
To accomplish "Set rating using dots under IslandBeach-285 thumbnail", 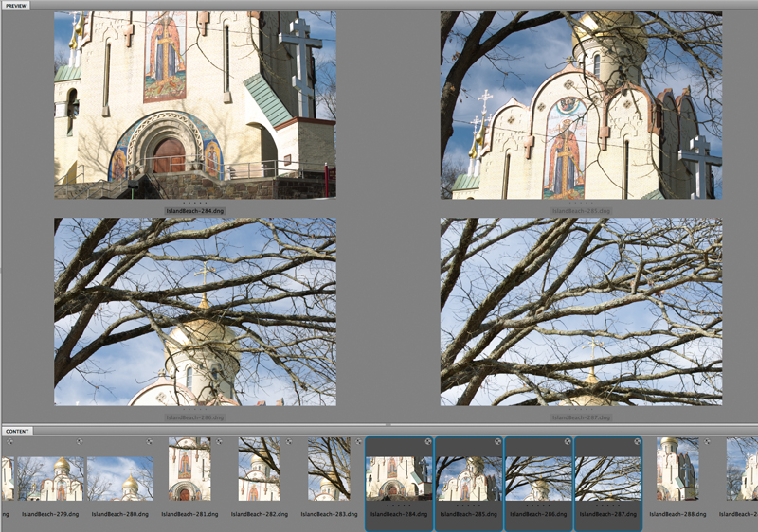I will tap(468, 505).
